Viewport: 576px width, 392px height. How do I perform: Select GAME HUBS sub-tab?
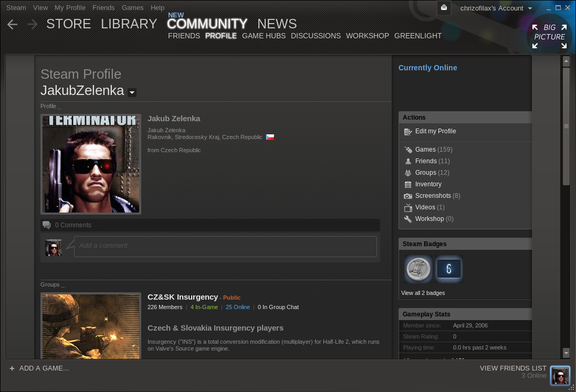(264, 36)
